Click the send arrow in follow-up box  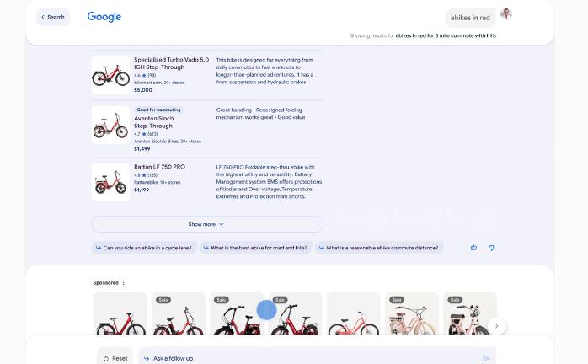(x=486, y=358)
